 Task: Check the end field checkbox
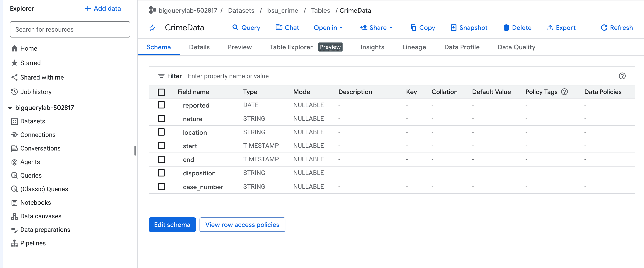pos(162,159)
